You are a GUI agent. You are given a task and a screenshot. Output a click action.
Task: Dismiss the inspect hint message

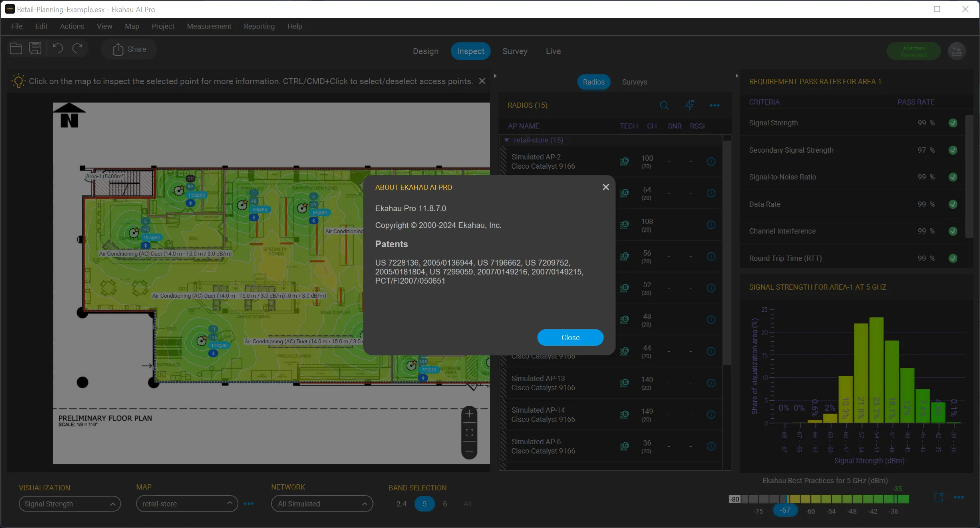482,81
